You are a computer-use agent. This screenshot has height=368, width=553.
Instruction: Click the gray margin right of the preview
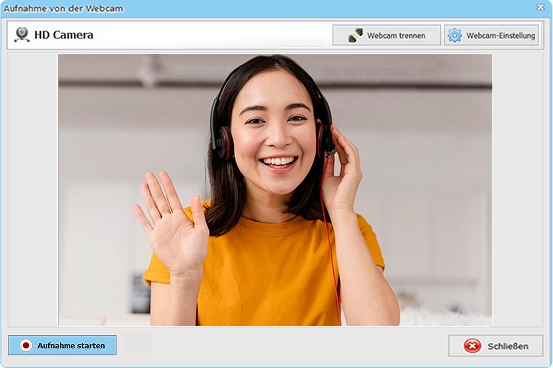517,190
